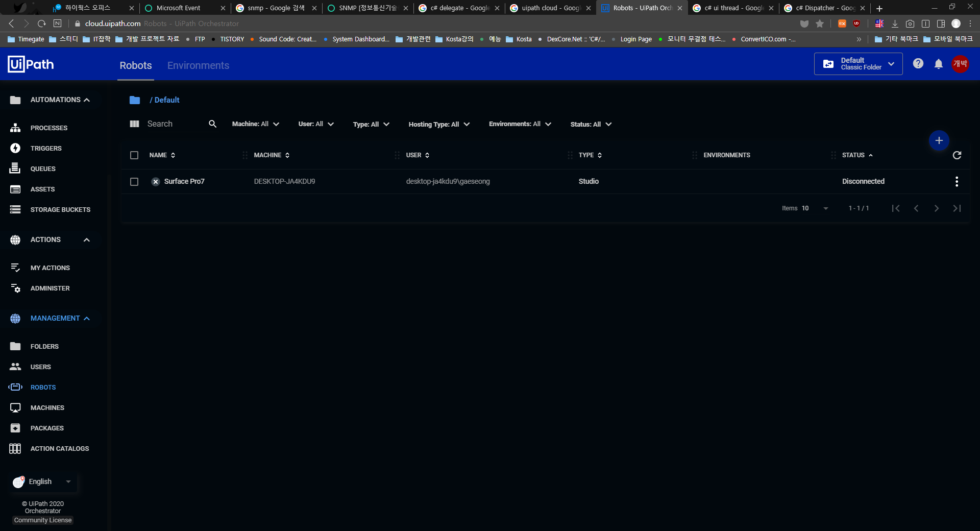This screenshot has height=531, width=980.
Task: Switch to uipath cloud Google tab
Action: tap(550, 8)
